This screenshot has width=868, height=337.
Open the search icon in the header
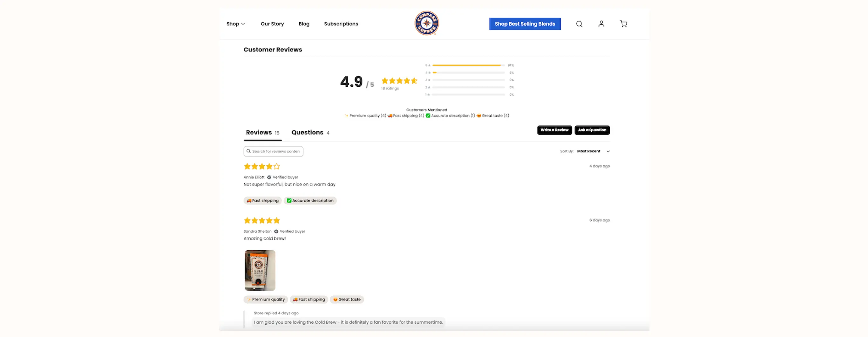[579, 23]
